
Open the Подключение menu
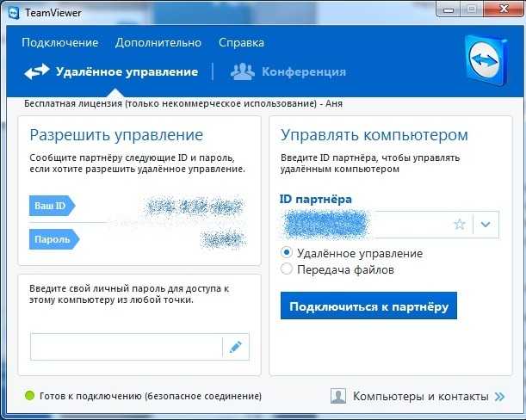(60, 43)
